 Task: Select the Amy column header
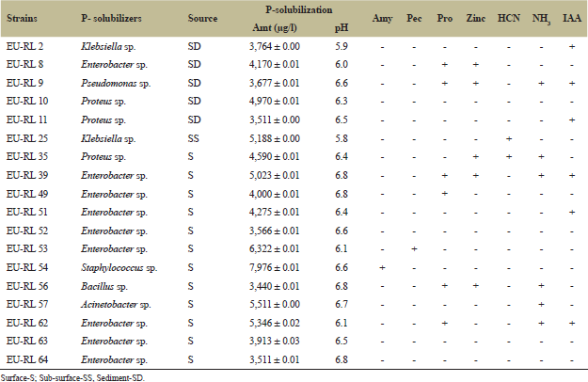383,18
